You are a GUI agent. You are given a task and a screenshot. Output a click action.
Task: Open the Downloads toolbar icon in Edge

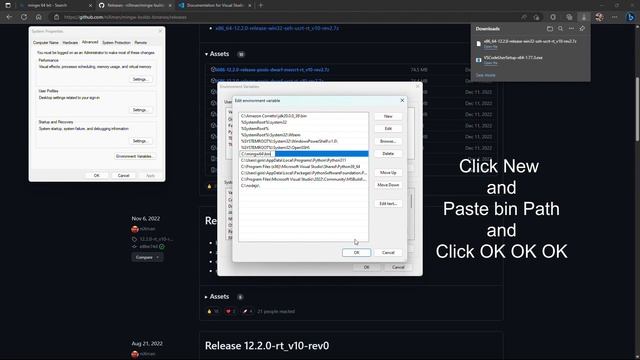pyautogui.click(x=584, y=17)
